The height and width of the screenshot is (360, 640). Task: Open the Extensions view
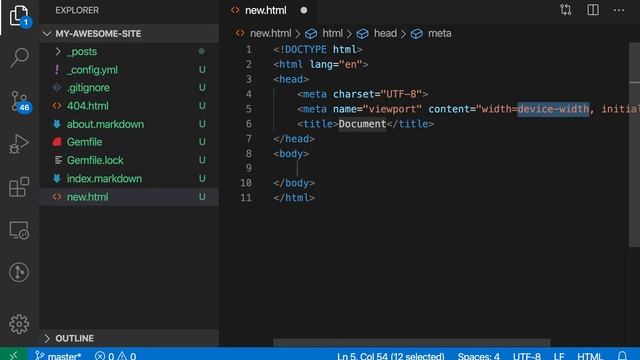pos(19,187)
